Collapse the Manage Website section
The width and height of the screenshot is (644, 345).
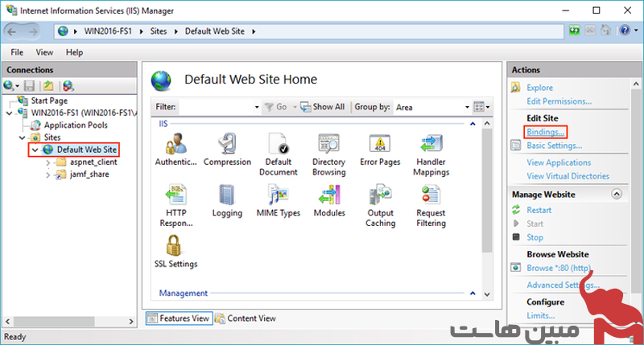pyautogui.click(x=617, y=194)
